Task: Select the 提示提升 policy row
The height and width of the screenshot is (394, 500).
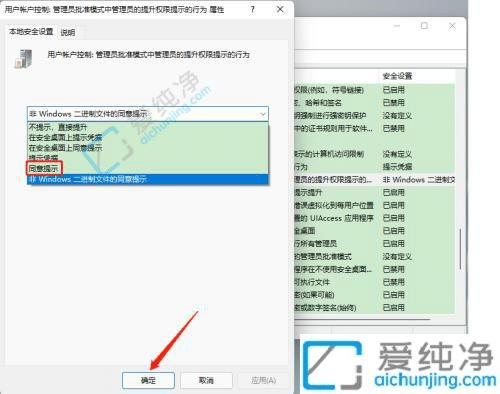Action: [374, 192]
